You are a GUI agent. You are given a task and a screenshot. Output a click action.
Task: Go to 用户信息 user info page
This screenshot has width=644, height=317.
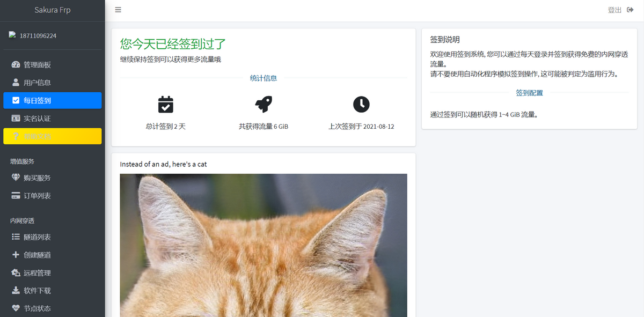click(37, 83)
